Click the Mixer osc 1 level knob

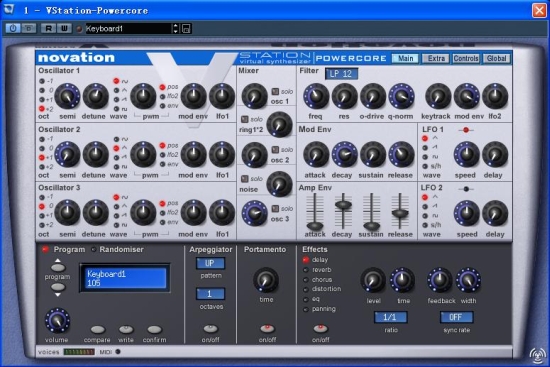pyautogui.click(x=255, y=96)
